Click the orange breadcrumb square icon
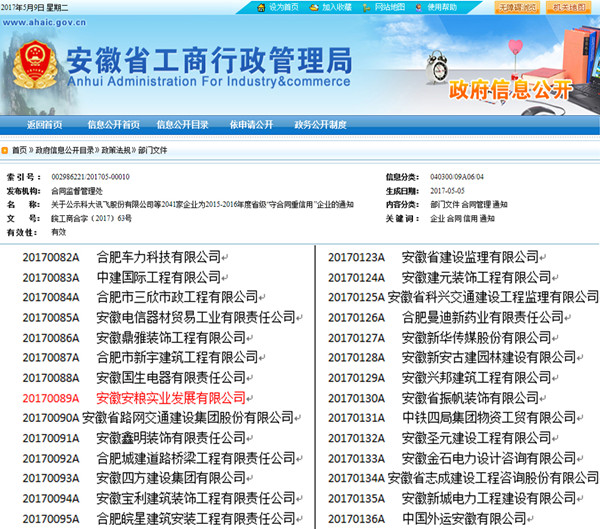Screen dimensions: 600x529 pos(5,150)
